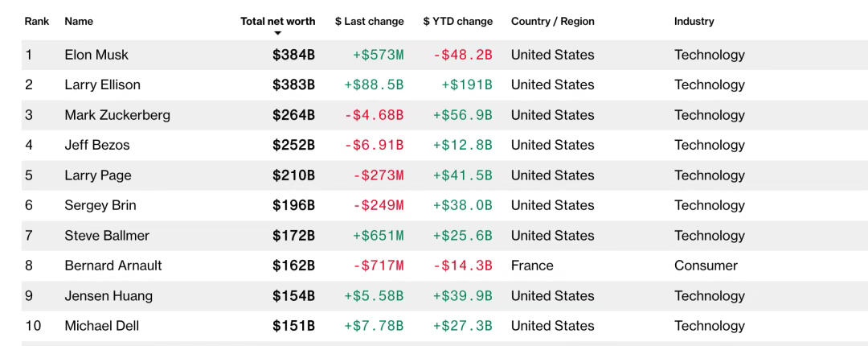This screenshot has height=346, width=868.
Task: Open Mark Zuckerberg's profile link
Action: pyautogui.click(x=117, y=115)
